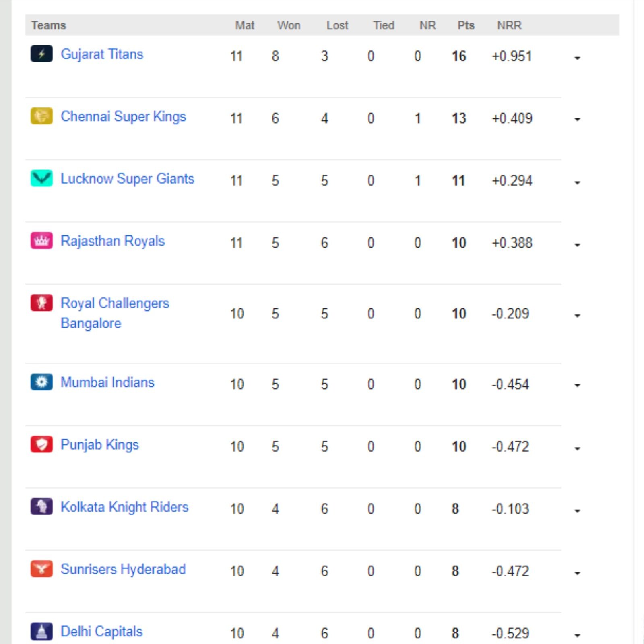Click the Sunrisers Hyderabad orange logo
This screenshot has width=644, height=644.
pyautogui.click(x=41, y=569)
